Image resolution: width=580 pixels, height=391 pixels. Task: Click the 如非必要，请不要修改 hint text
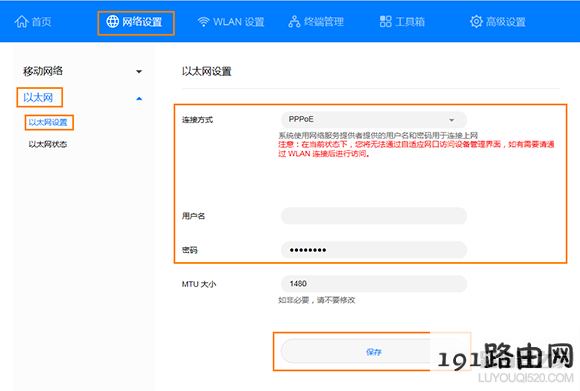[317, 300]
